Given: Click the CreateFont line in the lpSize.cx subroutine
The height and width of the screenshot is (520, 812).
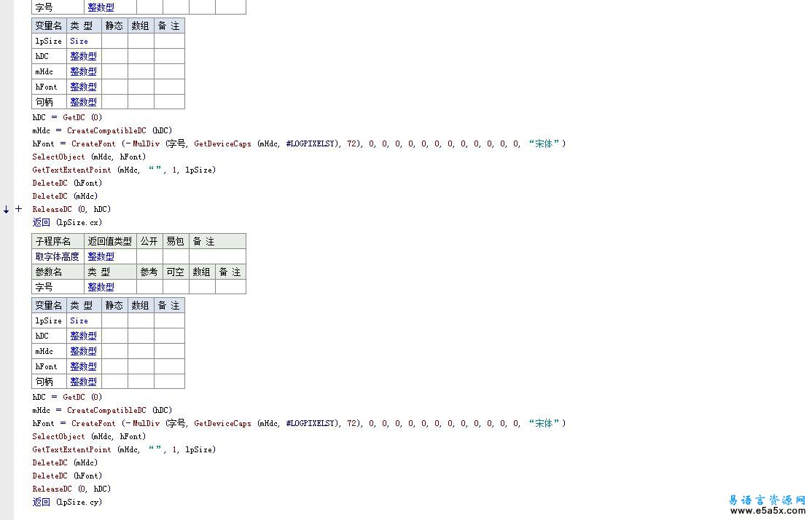Looking at the screenshot, I should (299, 144).
